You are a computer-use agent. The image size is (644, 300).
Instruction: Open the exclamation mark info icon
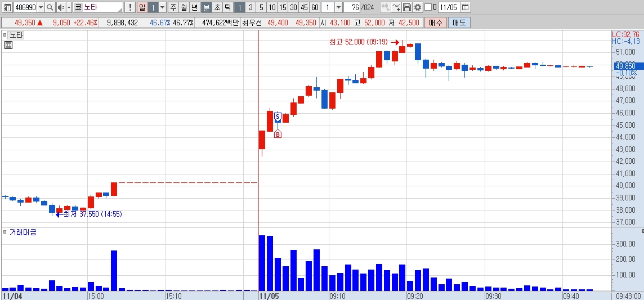tap(130, 7)
